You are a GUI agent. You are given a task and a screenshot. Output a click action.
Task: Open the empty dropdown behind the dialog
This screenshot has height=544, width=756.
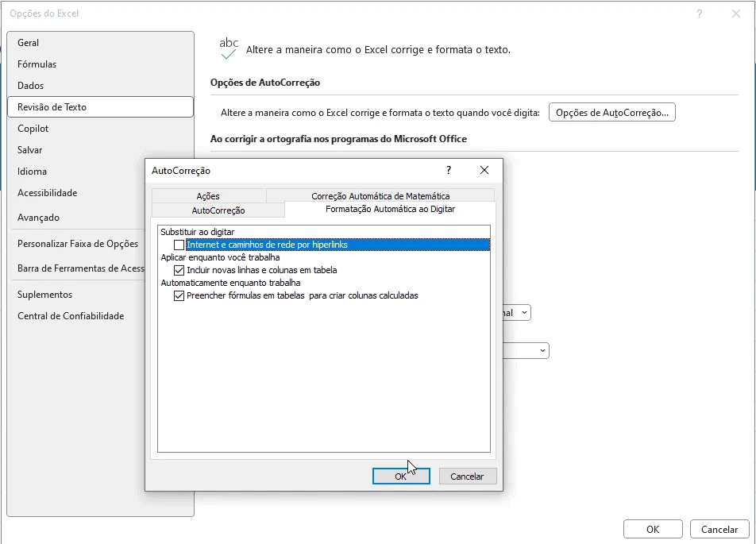point(542,350)
